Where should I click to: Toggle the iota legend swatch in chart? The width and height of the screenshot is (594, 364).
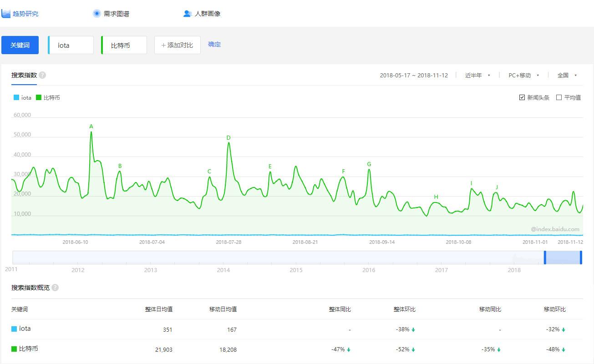(x=16, y=97)
